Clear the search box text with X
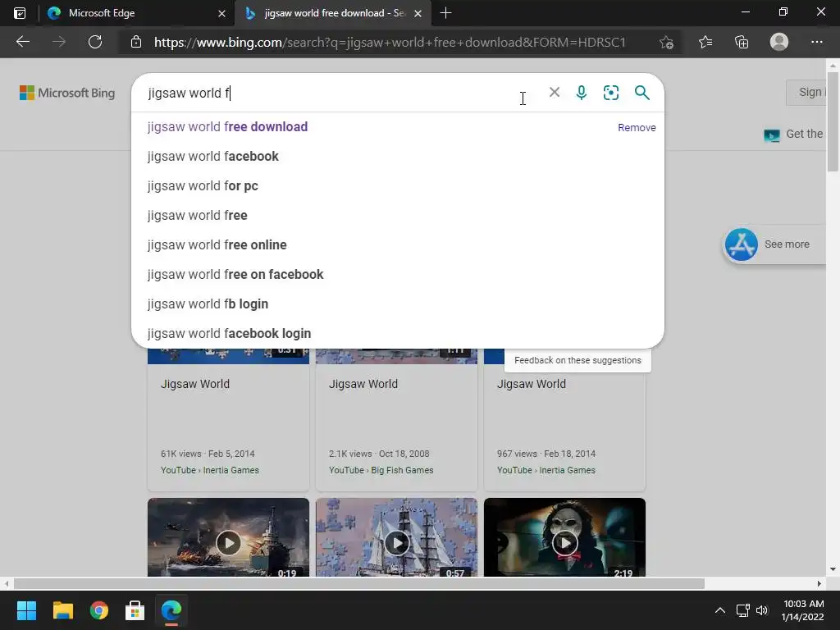The image size is (840, 630). [555, 92]
